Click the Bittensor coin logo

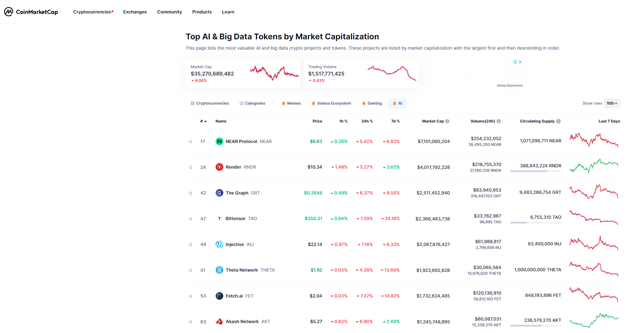pyautogui.click(x=219, y=218)
